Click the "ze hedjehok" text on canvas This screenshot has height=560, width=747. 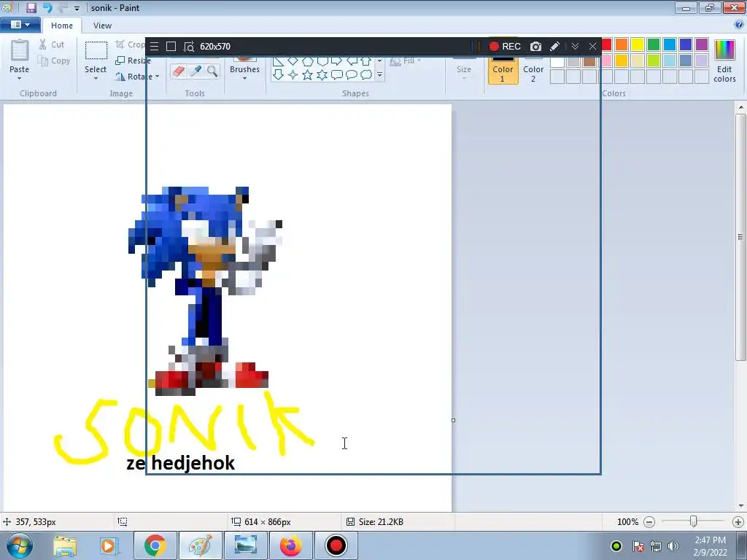click(181, 463)
